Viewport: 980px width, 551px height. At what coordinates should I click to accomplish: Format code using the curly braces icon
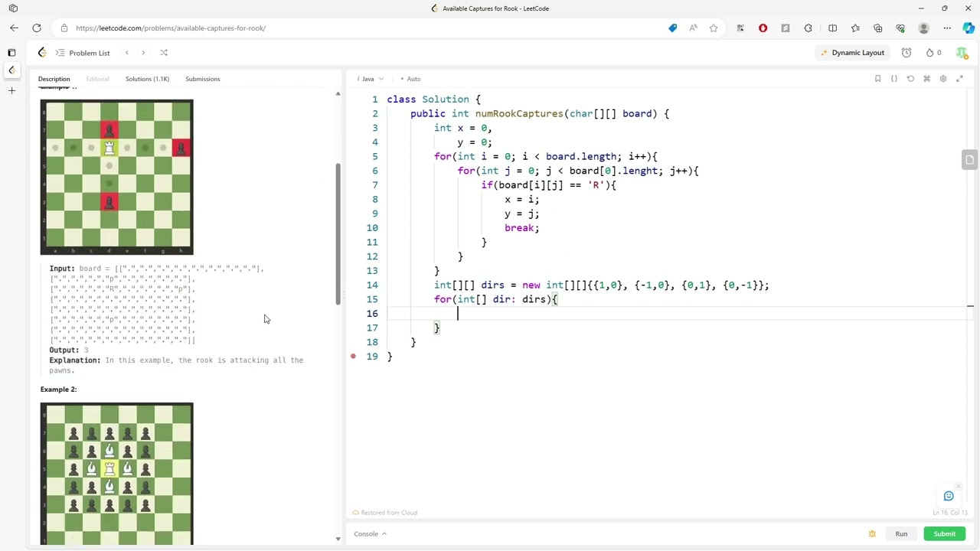click(893, 79)
